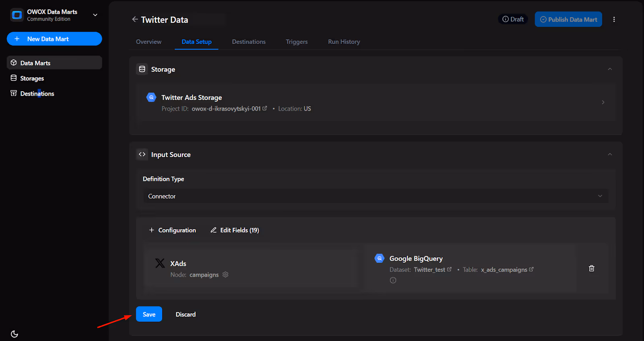Open the Definition Type Connector dropdown
Screen dimensions: 644x341
point(376,196)
